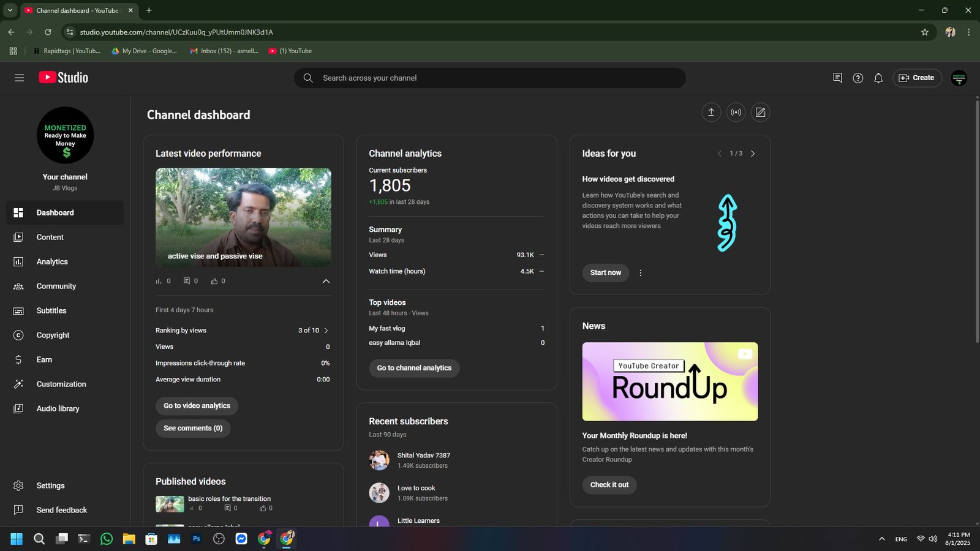Click the taskbar volume speaker icon
This screenshot has width=980, height=551.
pyautogui.click(x=933, y=539)
